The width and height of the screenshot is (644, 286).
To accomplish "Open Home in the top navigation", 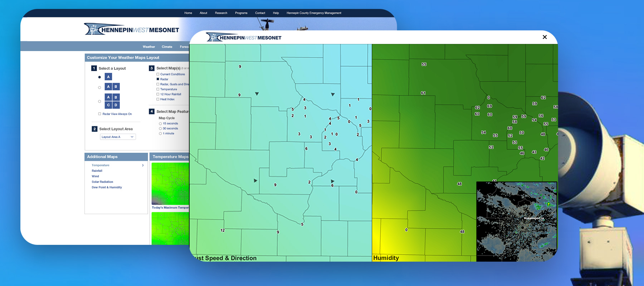I will point(188,13).
